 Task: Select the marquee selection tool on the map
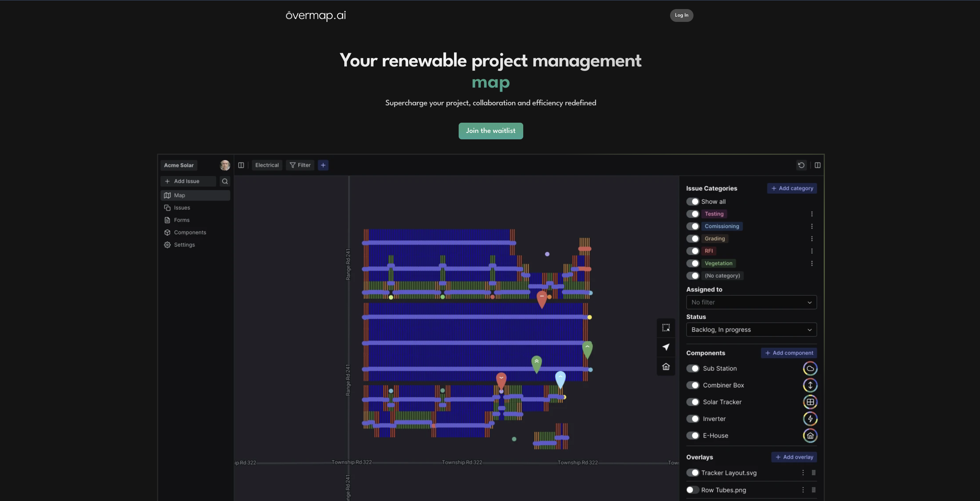(666, 328)
